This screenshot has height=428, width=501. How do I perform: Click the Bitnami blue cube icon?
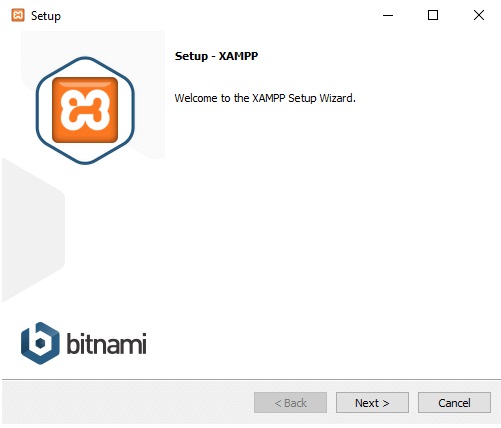(x=40, y=343)
